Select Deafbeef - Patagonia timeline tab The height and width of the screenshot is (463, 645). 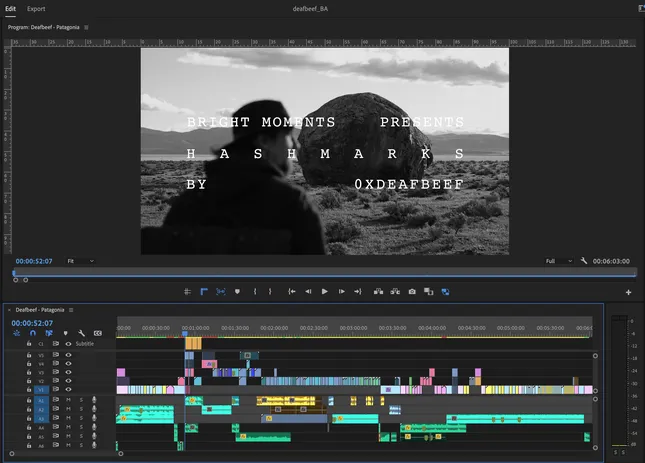point(40,310)
